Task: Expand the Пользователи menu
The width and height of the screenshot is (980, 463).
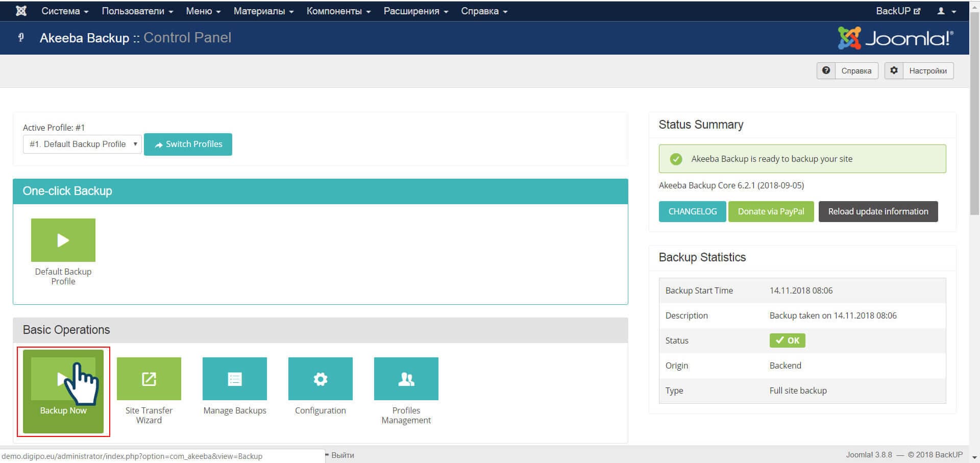Action: click(x=137, y=11)
